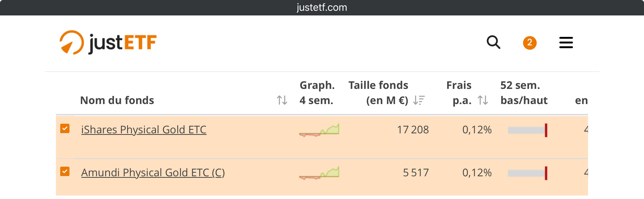Uncheck the Amundi Physical Gold ETC checkbox

pyautogui.click(x=65, y=171)
